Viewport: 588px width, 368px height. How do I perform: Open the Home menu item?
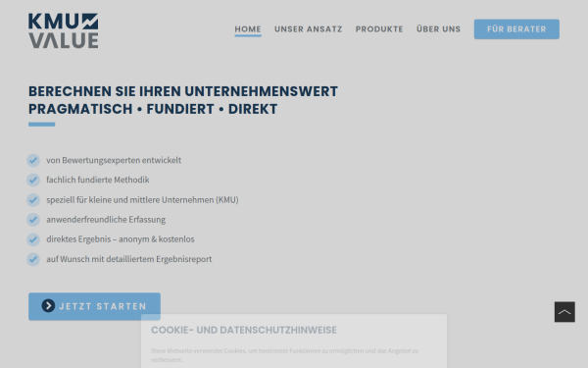(x=248, y=28)
